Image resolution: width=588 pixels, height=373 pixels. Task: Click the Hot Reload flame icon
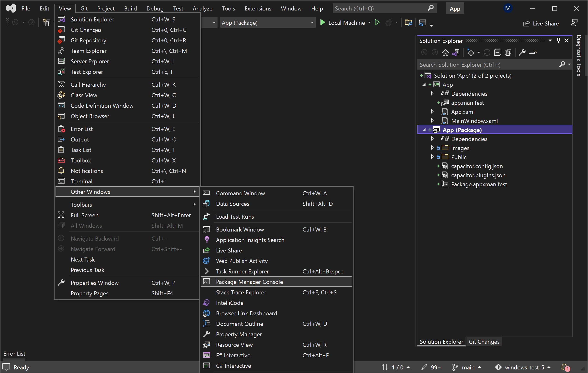(389, 22)
